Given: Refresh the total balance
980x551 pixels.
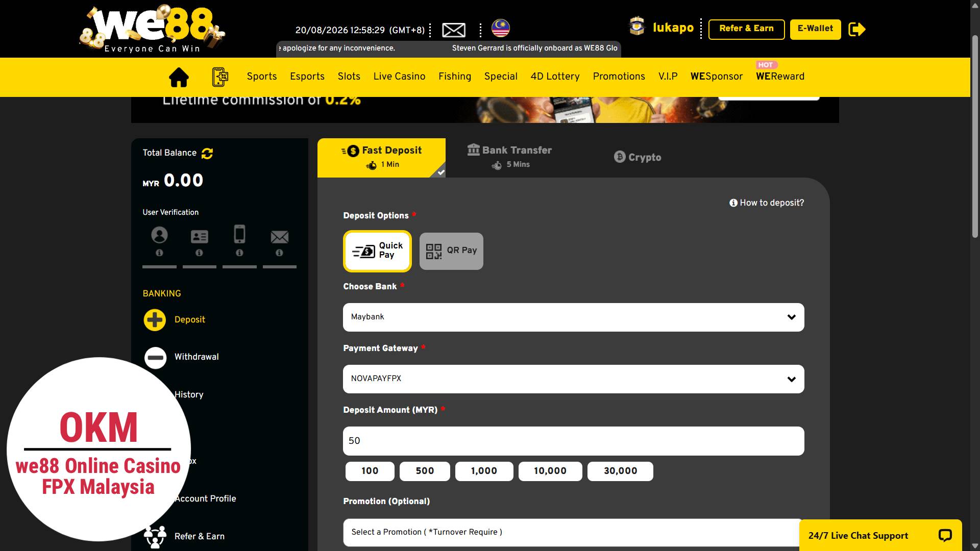Looking at the screenshot, I should (x=207, y=153).
